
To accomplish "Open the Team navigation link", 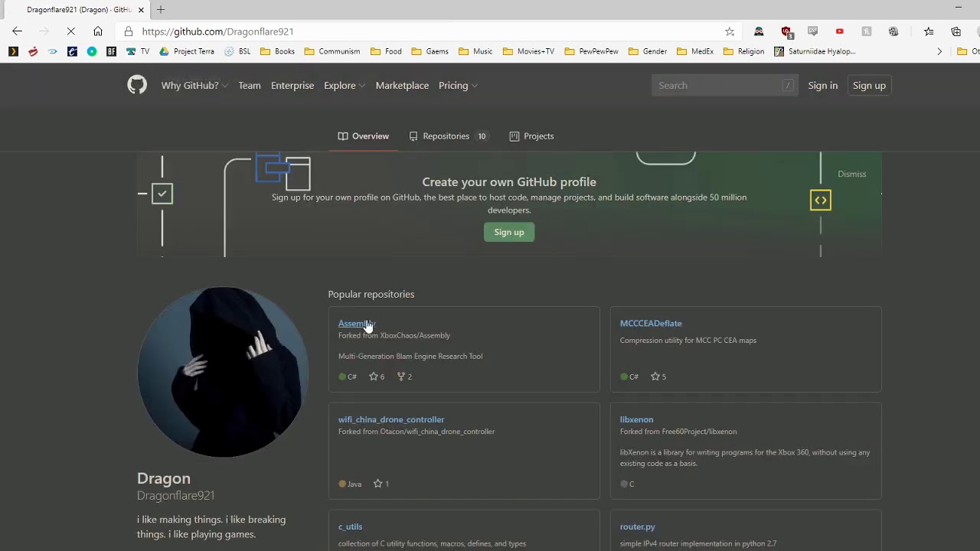I will [x=250, y=85].
